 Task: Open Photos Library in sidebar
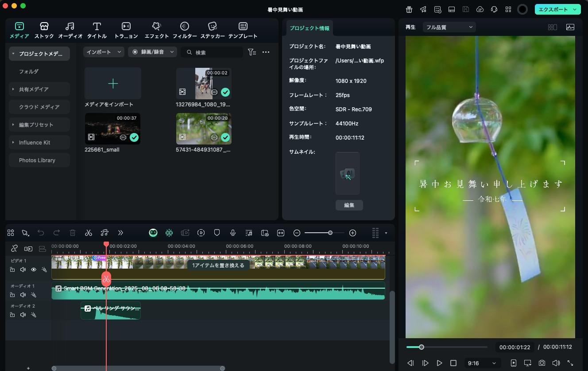click(x=39, y=160)
